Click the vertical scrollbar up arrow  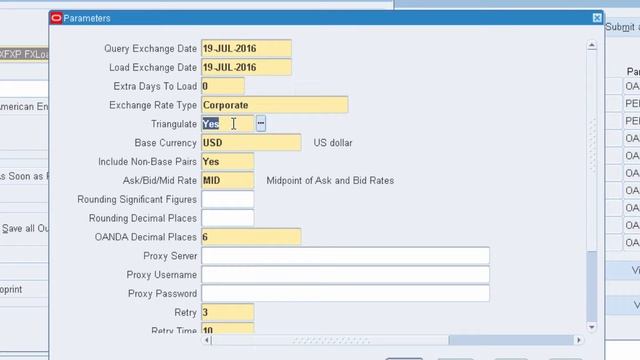point(592,45)
